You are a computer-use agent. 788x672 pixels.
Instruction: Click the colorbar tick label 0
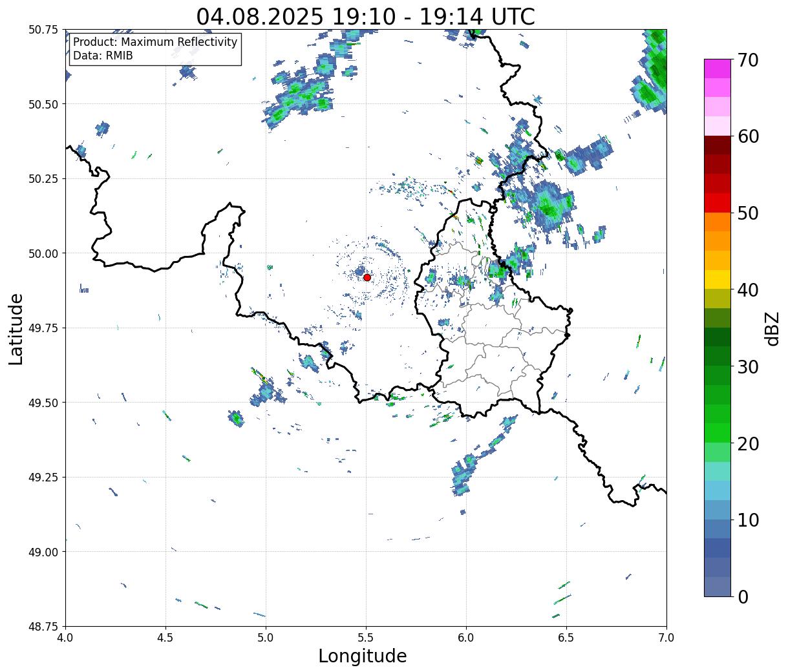pyautogui.click(x=743, y=596)
